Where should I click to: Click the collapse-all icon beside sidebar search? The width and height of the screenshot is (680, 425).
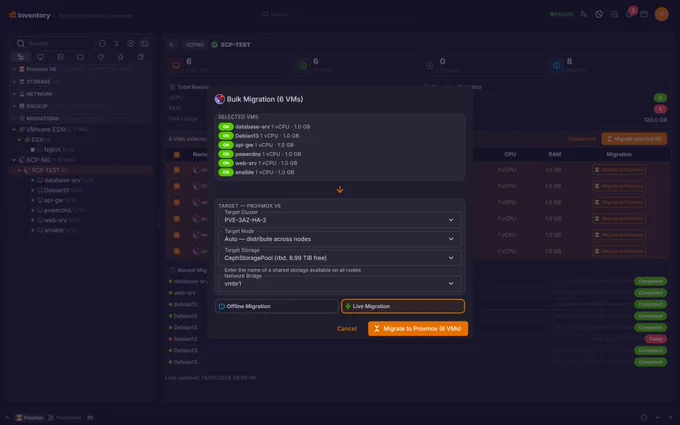pos(117,43)
